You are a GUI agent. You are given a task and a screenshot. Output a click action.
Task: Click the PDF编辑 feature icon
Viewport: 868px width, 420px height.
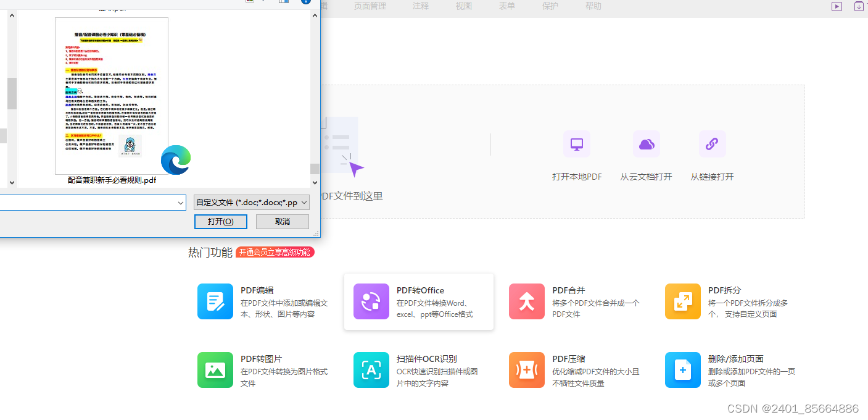pos(215,301)
